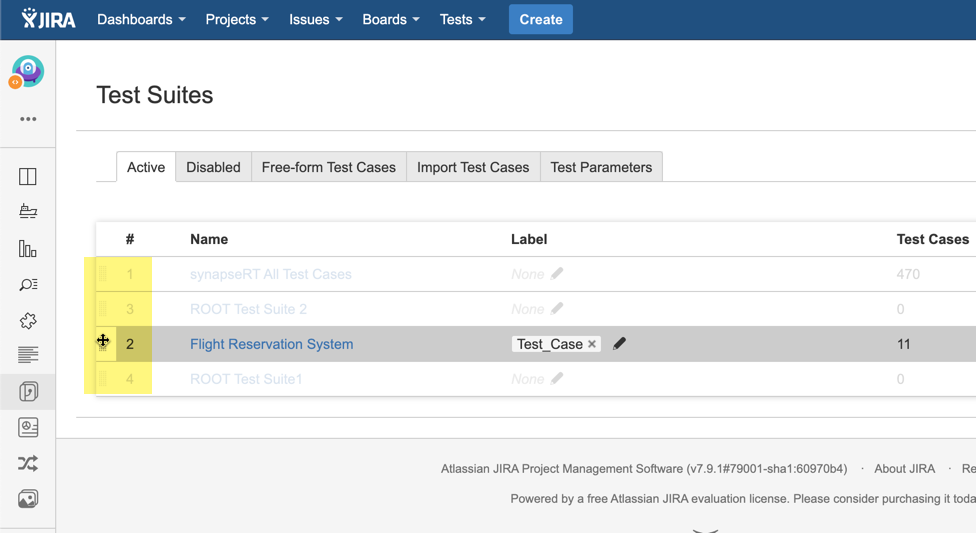Click the three-dots more icon in sidebar
Screen dimensions: 976x533
[x=28, y=119]
